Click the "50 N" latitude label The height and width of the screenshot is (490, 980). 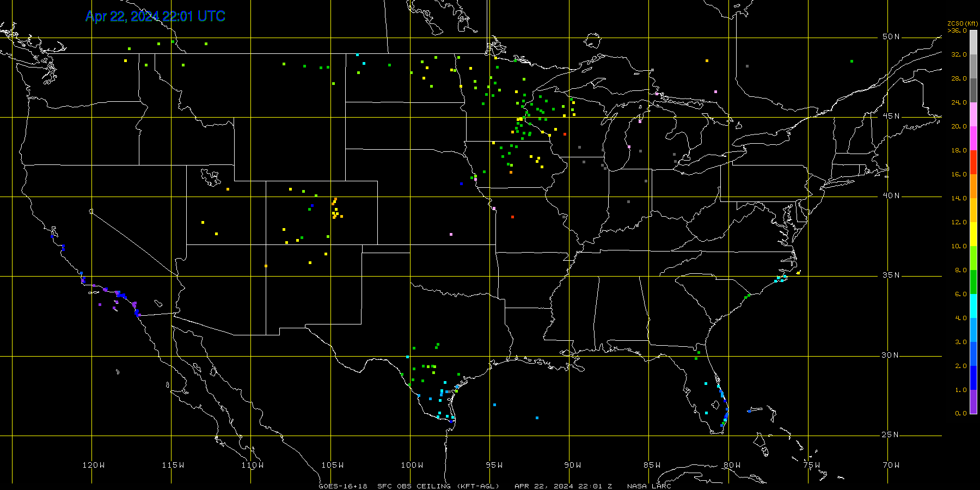[x=891, y=37]
